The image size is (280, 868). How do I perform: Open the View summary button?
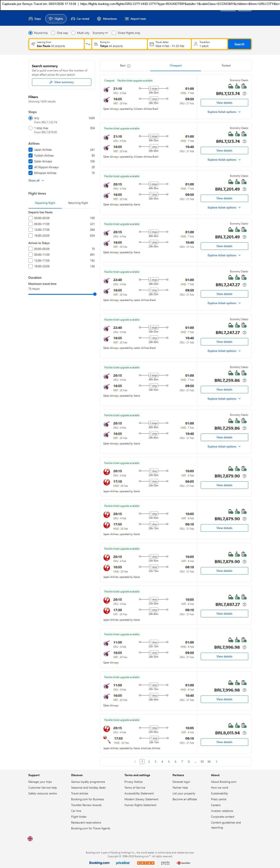[62, 82]
